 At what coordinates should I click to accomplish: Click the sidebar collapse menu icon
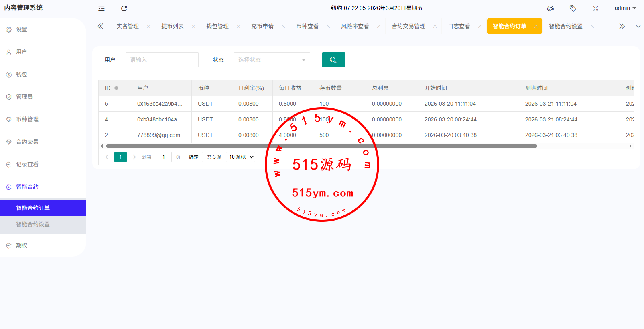pos(102,8)
